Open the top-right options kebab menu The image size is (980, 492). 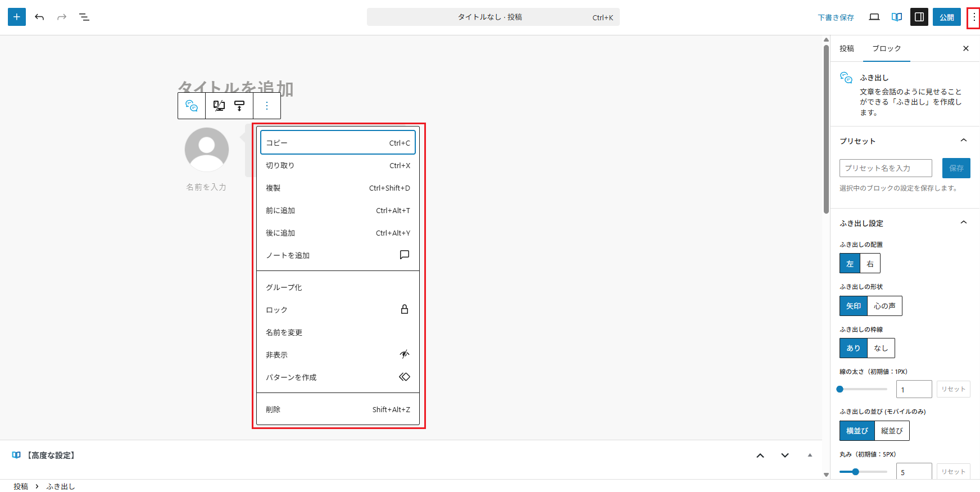click(x=974, y=17)
